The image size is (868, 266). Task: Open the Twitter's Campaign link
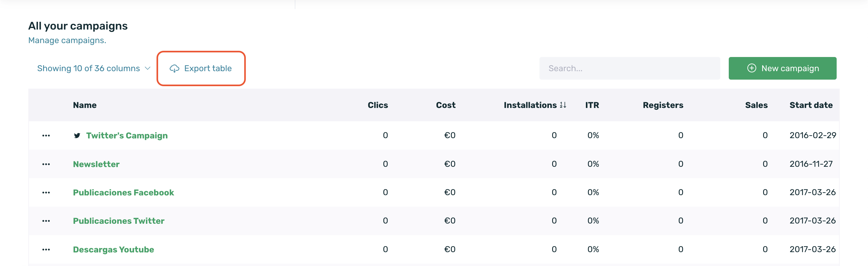click(127, 135)
